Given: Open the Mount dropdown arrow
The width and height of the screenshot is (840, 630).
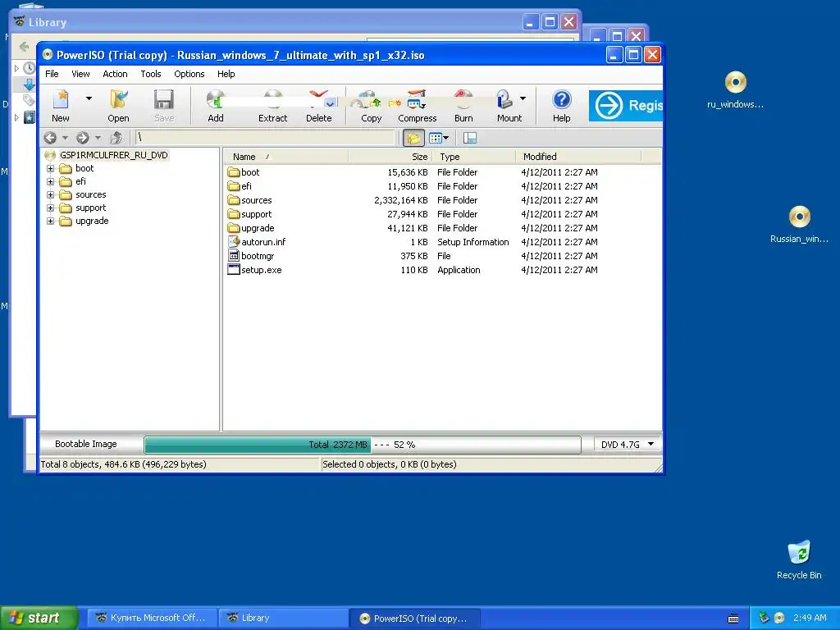Looking at the screenshot, I should click(x=523, y=98).
